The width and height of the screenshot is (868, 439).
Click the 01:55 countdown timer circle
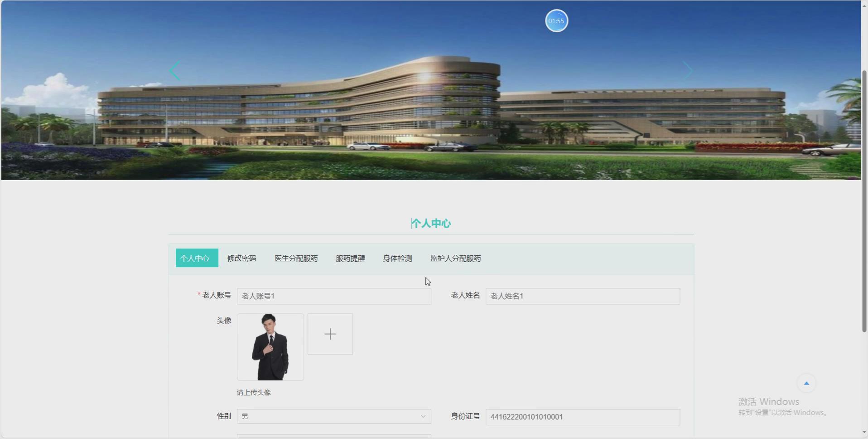coord(556,20)
